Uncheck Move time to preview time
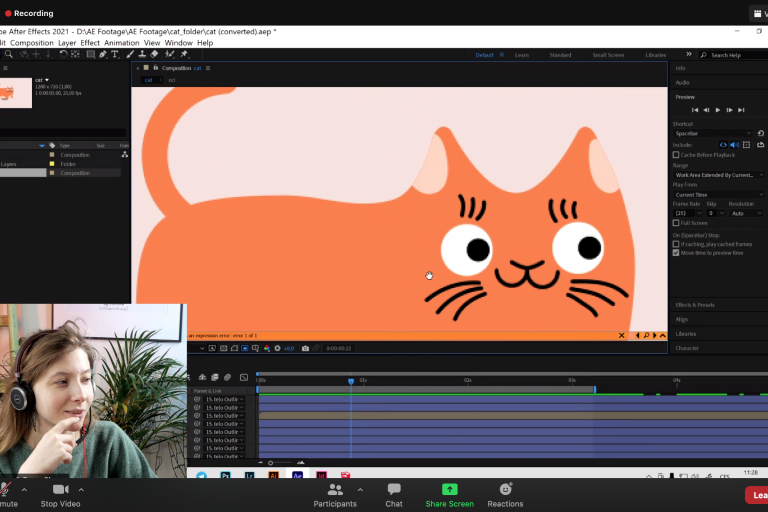768x512 pixels. (676, 253)
